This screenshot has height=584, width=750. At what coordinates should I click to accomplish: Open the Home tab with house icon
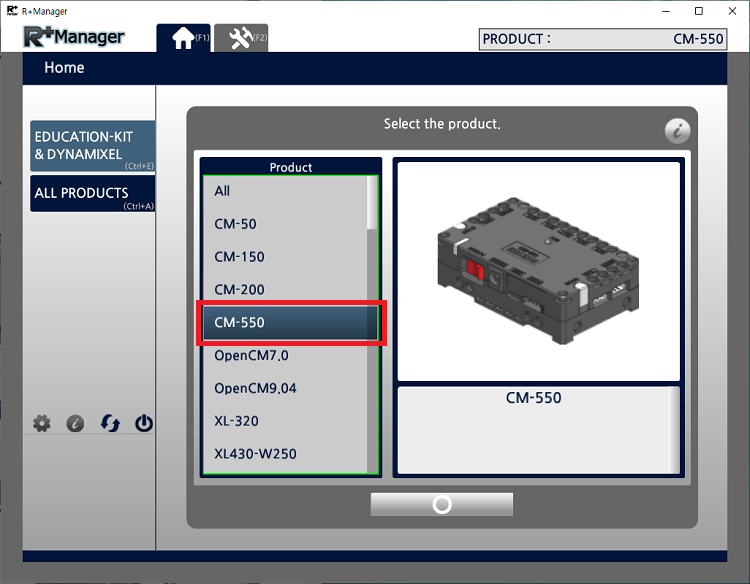(x=184, y=38)
